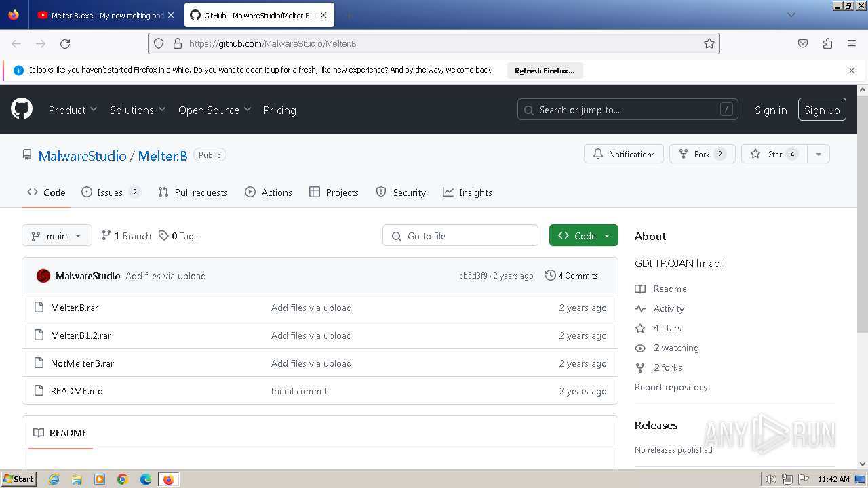The width and height of the screenshot is (868, 488).
Task: Close the YouTube Melter.B.exe tab
Action: point(170,15)
